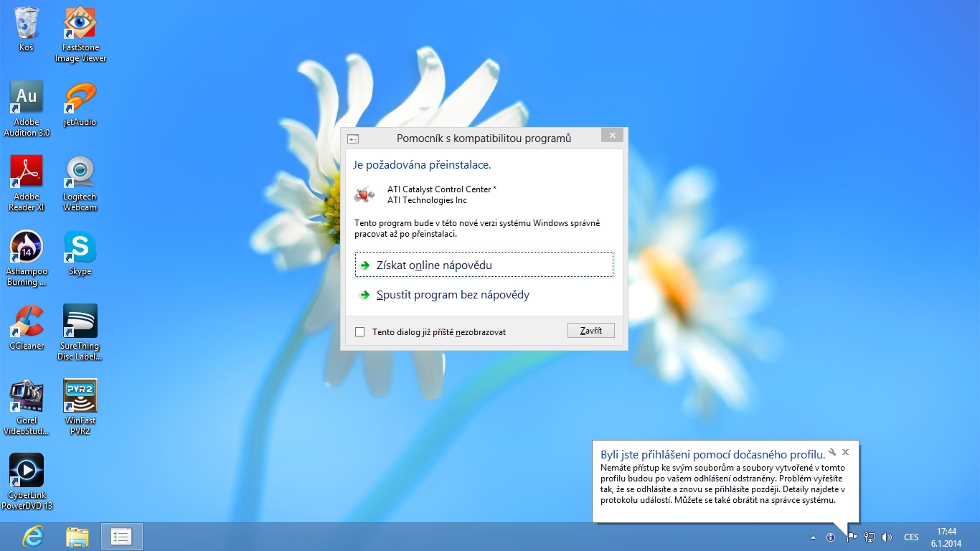Choose Spustit program bez nápovědy
Image resolution: width=980 pixels, height=551 pixels.
click(484, 295)
